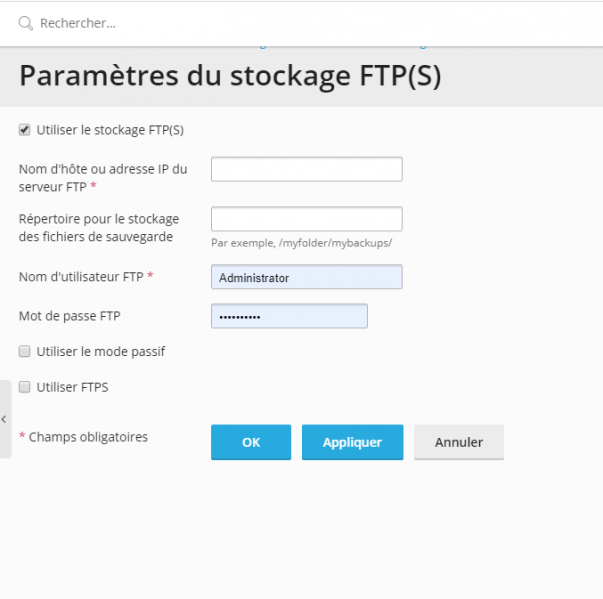
Task: Click the 'Nom d'utilisateur FTP' field label
Action: 81,277
